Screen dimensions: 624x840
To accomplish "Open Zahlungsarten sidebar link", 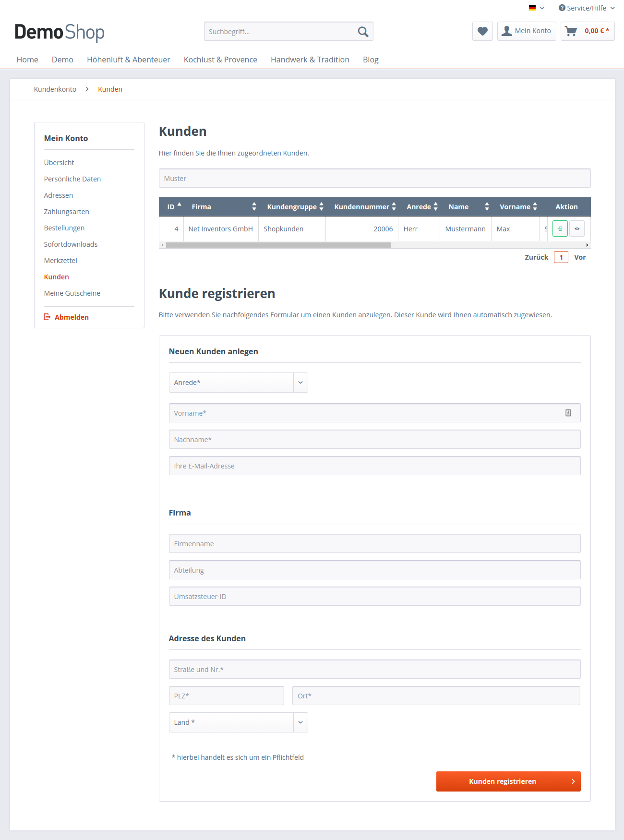I will pyautogui.click(x=67, y=212).
